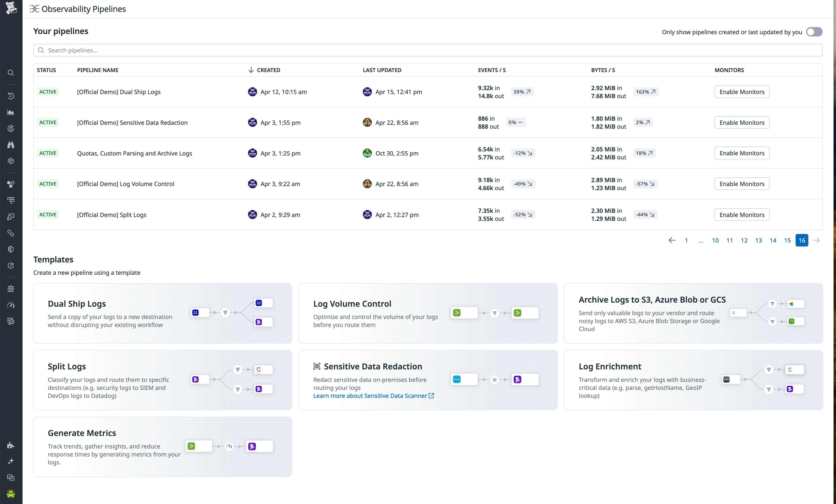This screenshot has width=836, height=504.
Task: Select the Log Enrichment template card
Action: (693, 380)
